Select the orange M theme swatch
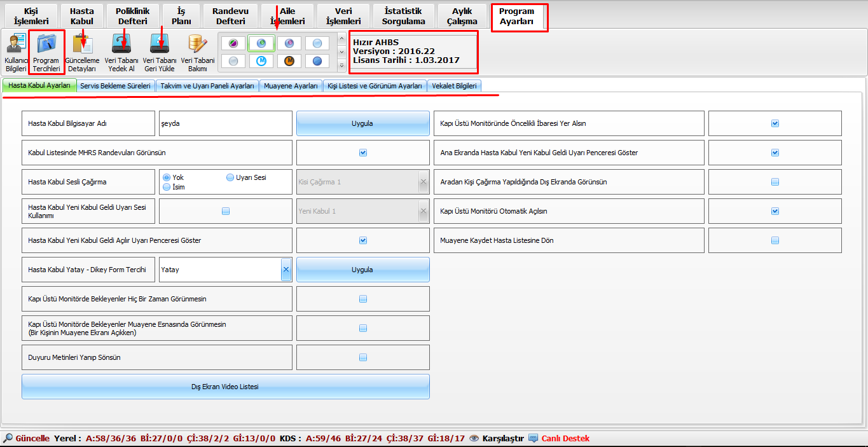The image size is (868, 447). pyautogui.click(x=289, y=61)
